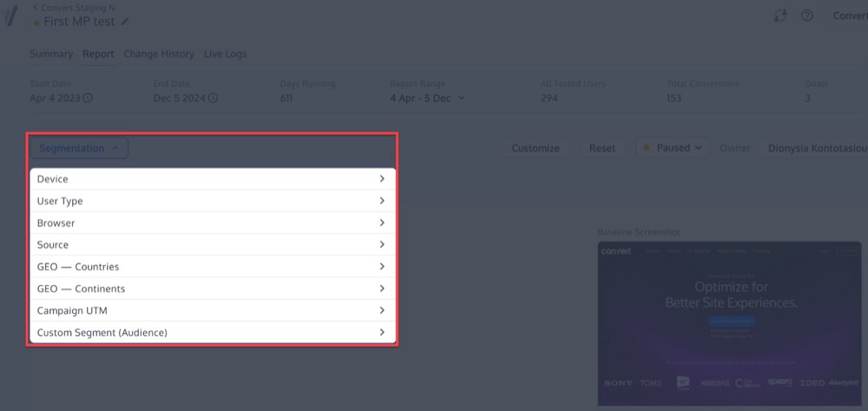Collapse the Segmentation dropdown
The height and width of the screenshot is (411, 868).
pos(79,149)
